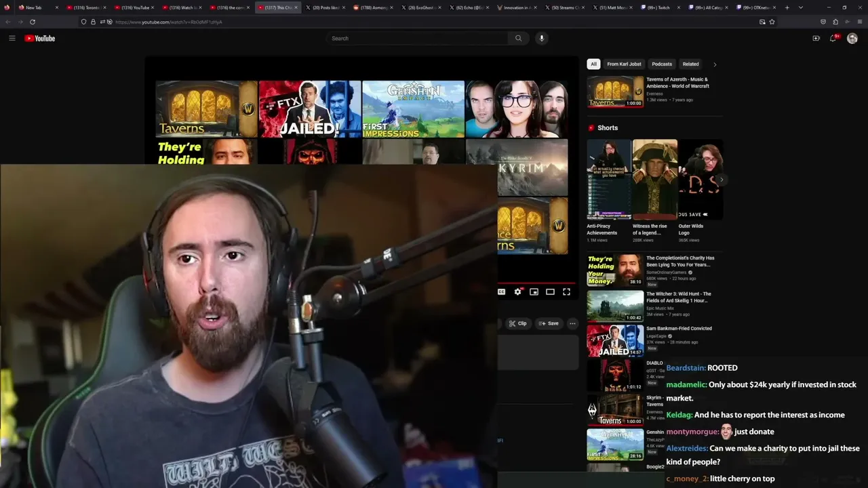Image resolution: width=868 pixels, height=488 pixels.
Task: Go back with the browser arrow
Action: [x=8, y=22]
